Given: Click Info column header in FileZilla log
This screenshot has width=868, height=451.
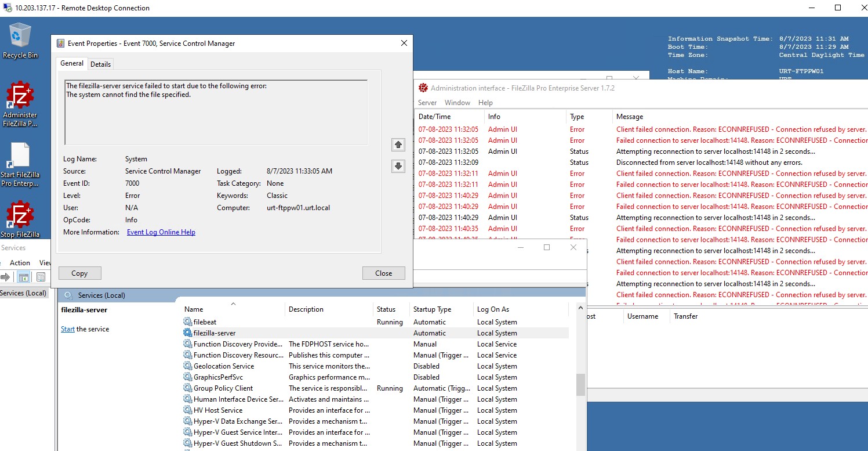Looking at the screenshot, I should 525,117.
